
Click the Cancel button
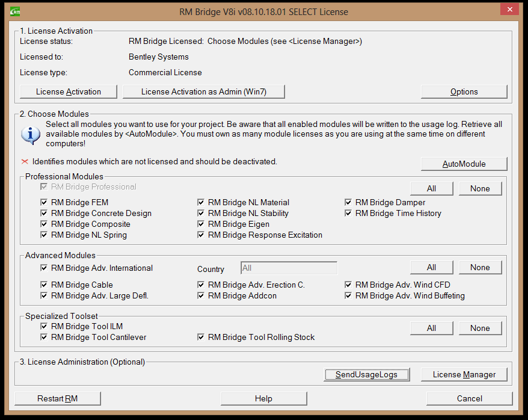pyautogui.click(x=470, y=398)
